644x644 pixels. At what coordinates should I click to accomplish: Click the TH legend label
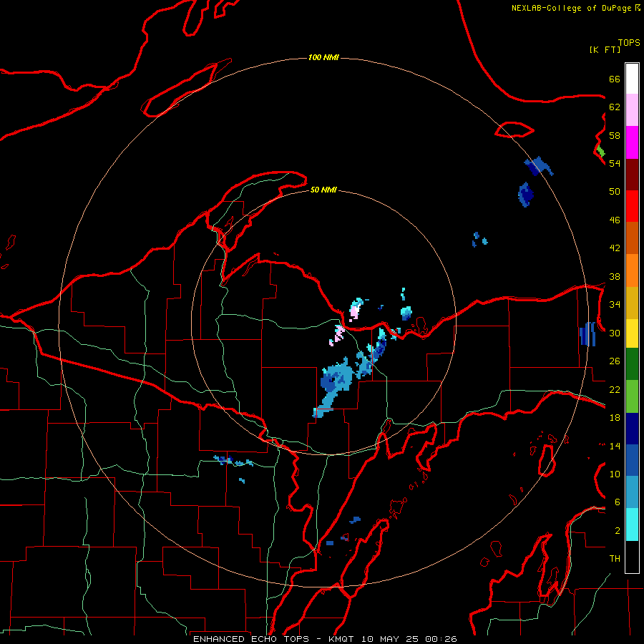pyautogui.click(x=615, y=559)
